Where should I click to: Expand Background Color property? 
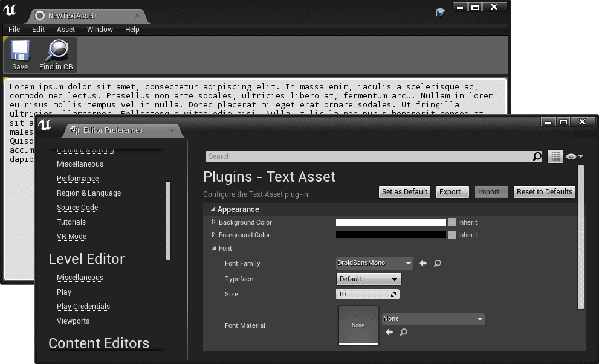click(x=213, y=222)
